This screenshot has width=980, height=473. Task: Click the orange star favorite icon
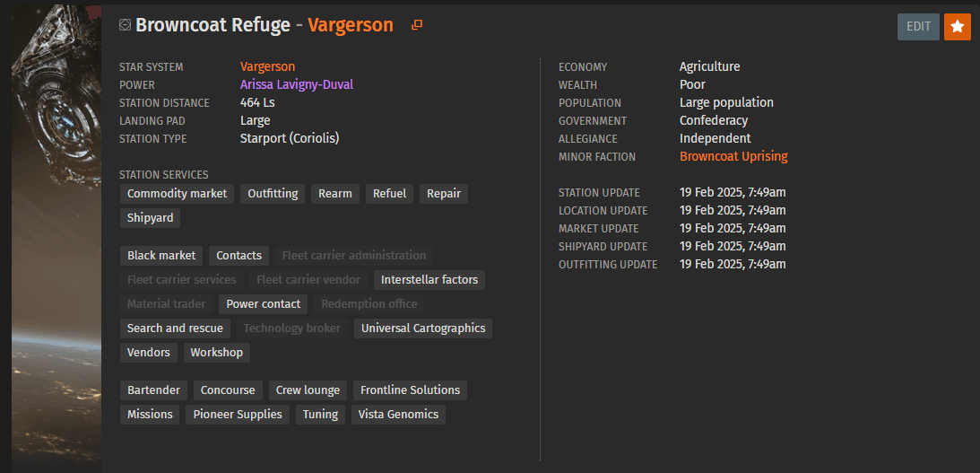[958, 27]
